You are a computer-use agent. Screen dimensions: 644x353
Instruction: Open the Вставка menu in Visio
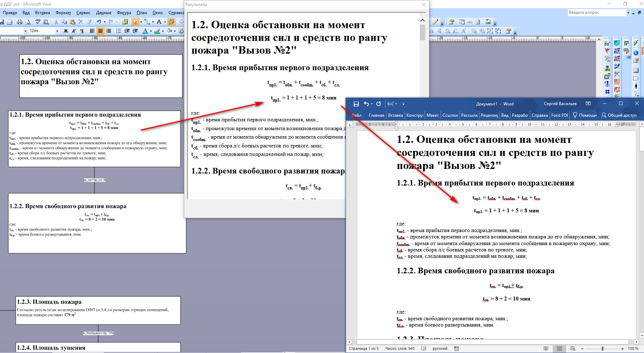click(x=43, y=13)
